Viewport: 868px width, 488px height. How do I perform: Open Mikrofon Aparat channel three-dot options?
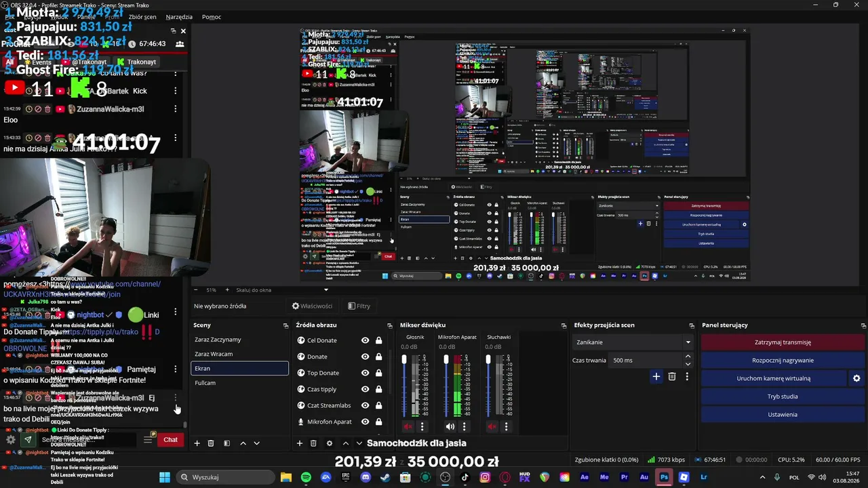pos(464,426)
